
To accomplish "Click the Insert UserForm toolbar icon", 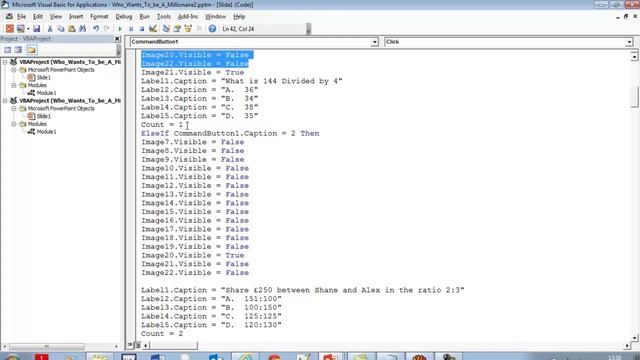I will click(20, 29).
